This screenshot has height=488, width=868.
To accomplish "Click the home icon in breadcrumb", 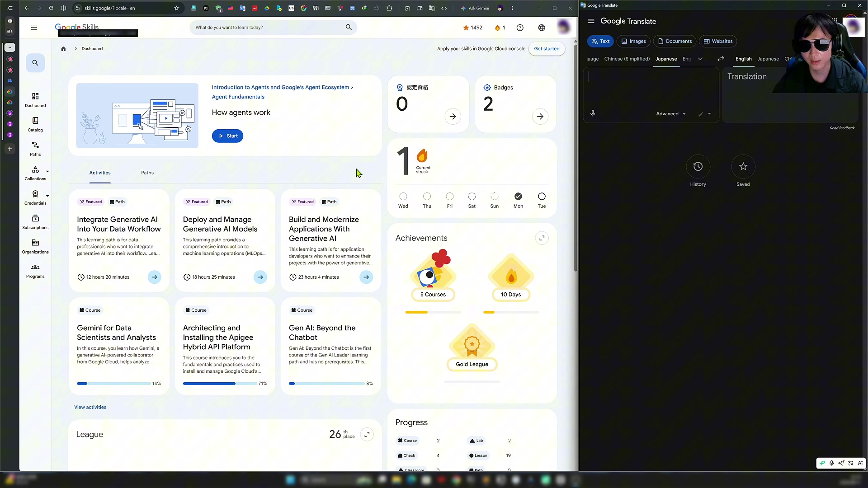I will coord(63,49).
